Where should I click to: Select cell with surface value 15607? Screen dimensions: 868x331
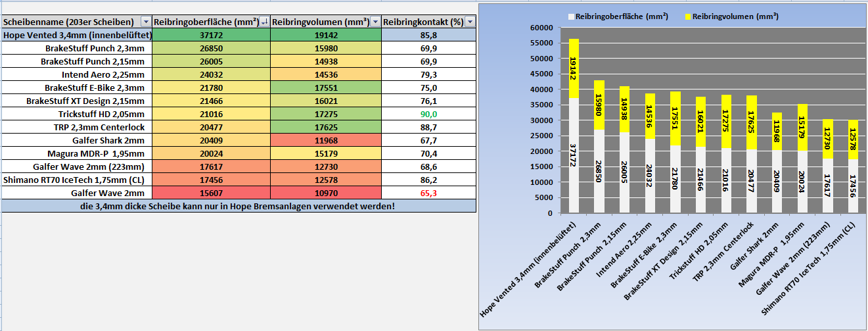tap(211, 193)
